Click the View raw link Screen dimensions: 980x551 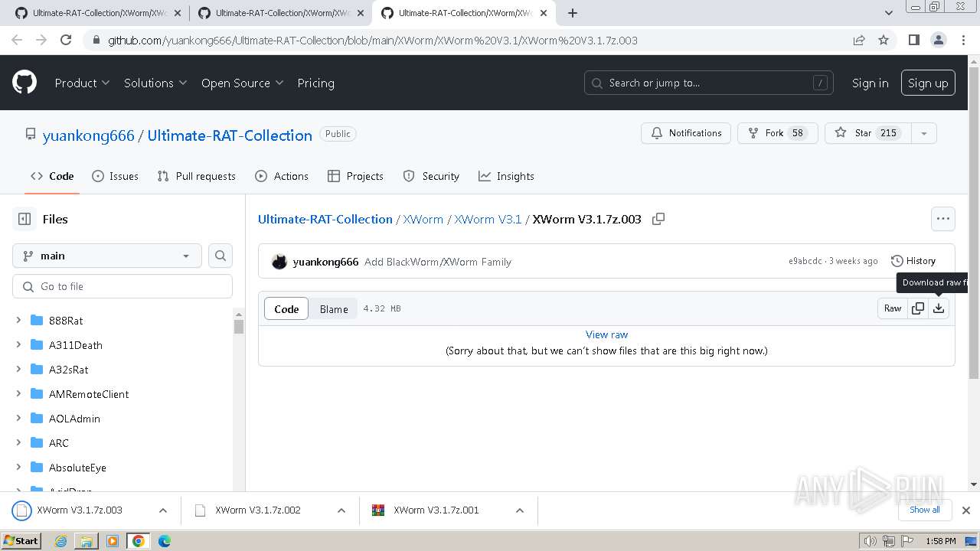click(x=606, y=334)
